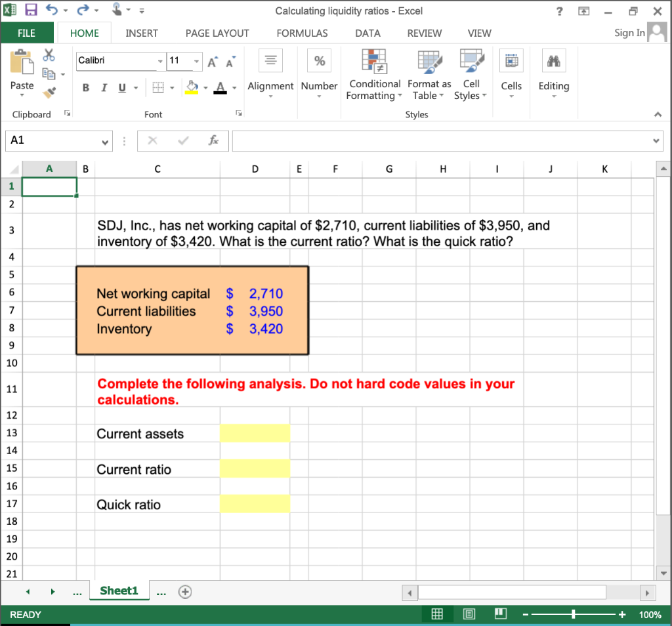Expand the font size 11 dropdown
Viewport: 672px width, 626px height.
coord(196,61)
